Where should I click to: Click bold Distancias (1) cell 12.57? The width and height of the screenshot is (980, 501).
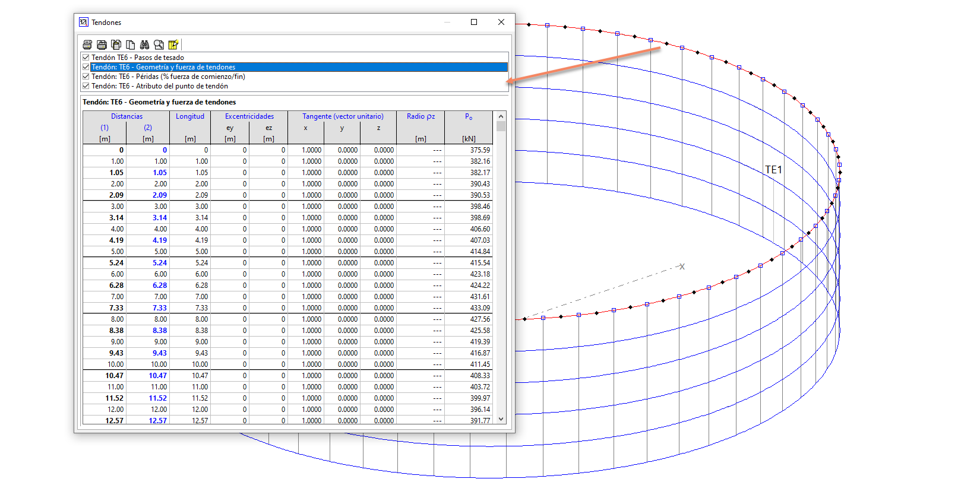(105, 421)
